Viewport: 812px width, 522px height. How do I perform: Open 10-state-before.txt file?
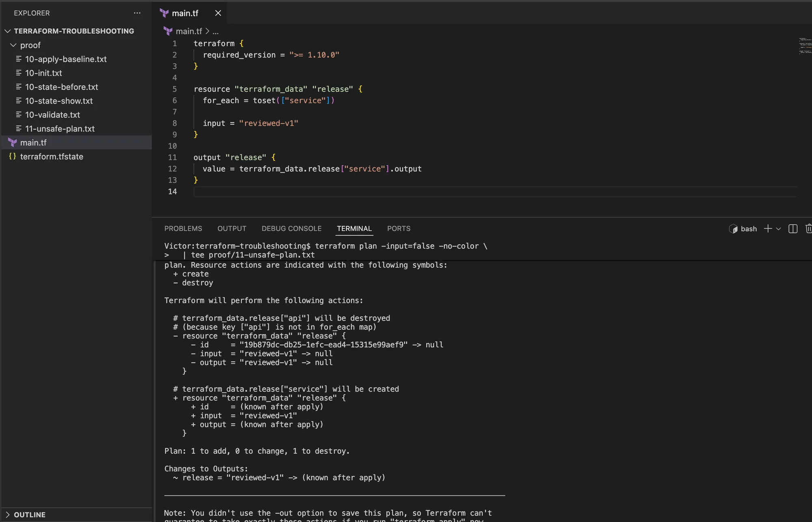point(62,87)
